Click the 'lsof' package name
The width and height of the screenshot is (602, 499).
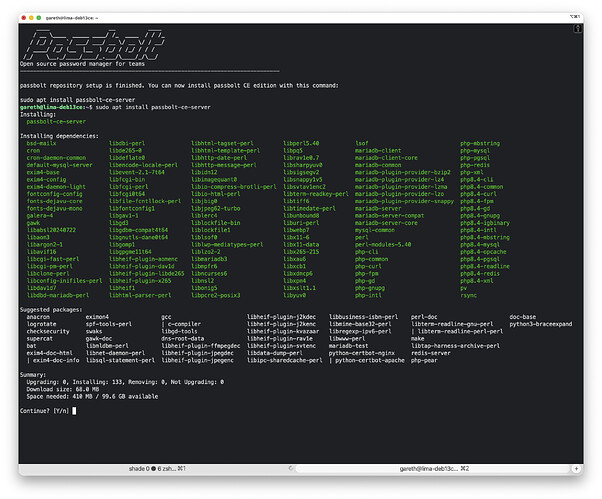tap(362, 143)
